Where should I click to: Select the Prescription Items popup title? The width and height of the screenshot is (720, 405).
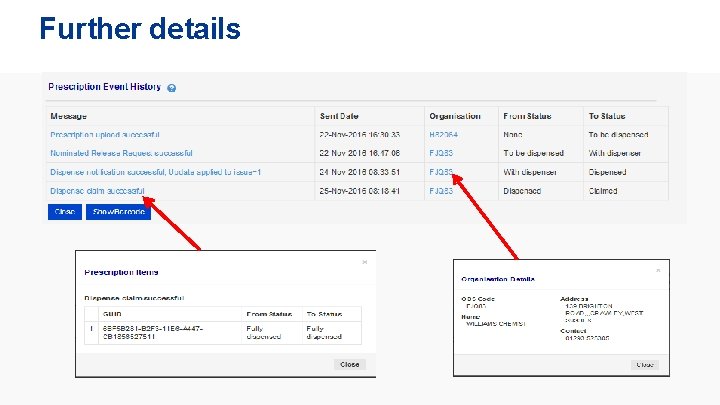pos(121,272)
